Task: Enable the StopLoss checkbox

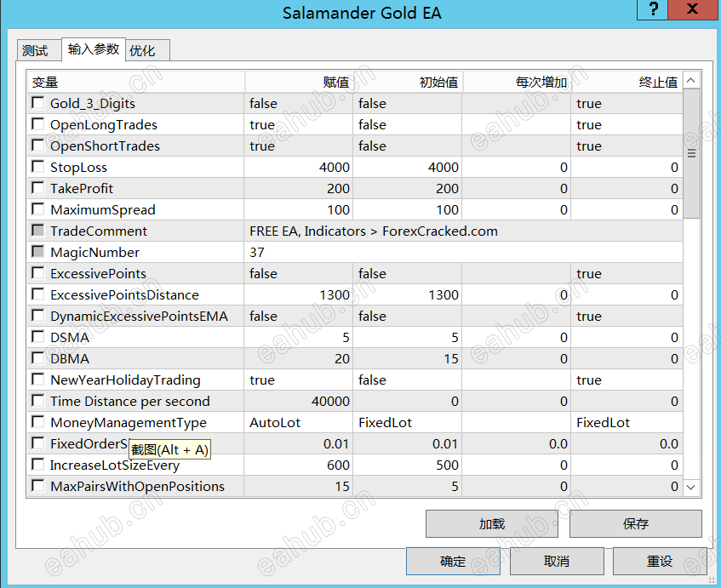Action: point(38,167)
